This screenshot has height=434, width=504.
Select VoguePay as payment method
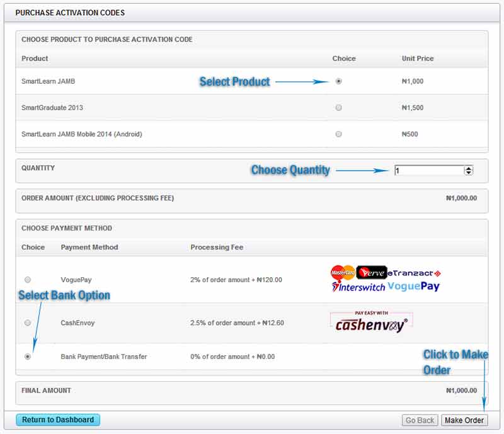(28, 280)
